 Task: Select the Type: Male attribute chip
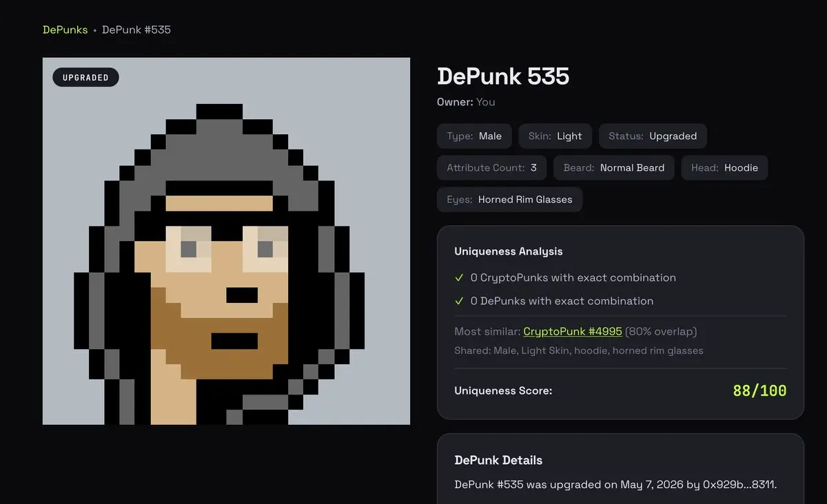pyautogui.click(x=474, y=136)
